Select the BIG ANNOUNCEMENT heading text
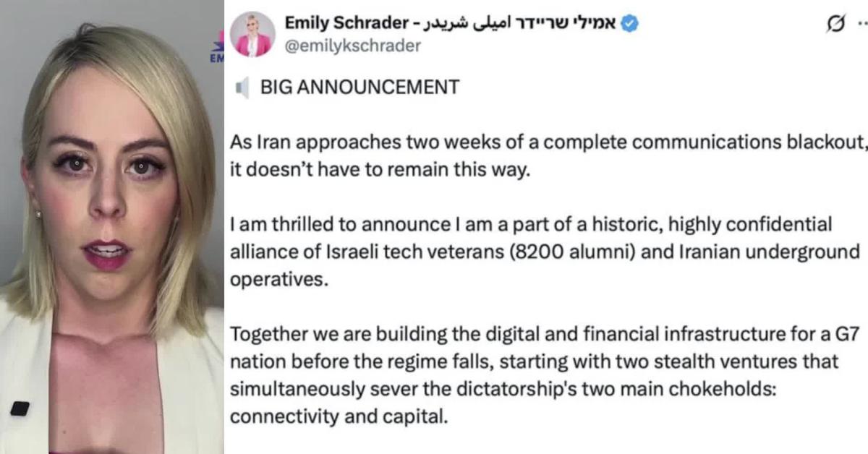Viewport: 868px width, 454px height. [x=359, y=87]
